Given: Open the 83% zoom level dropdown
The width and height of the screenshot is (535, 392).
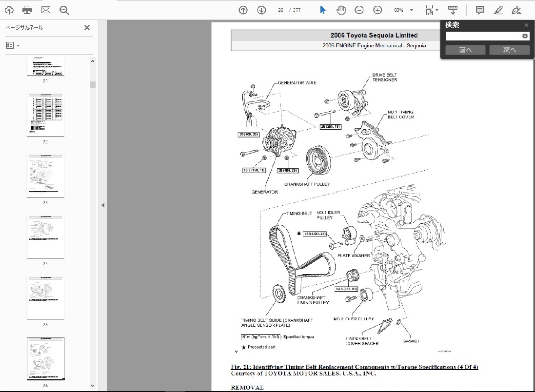Looking at the screenshot, I should point(412,10).
